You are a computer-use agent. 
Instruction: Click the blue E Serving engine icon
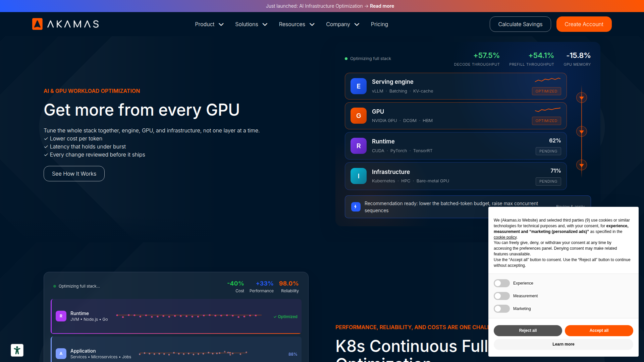pyautogui.click(x=359, y=86)
